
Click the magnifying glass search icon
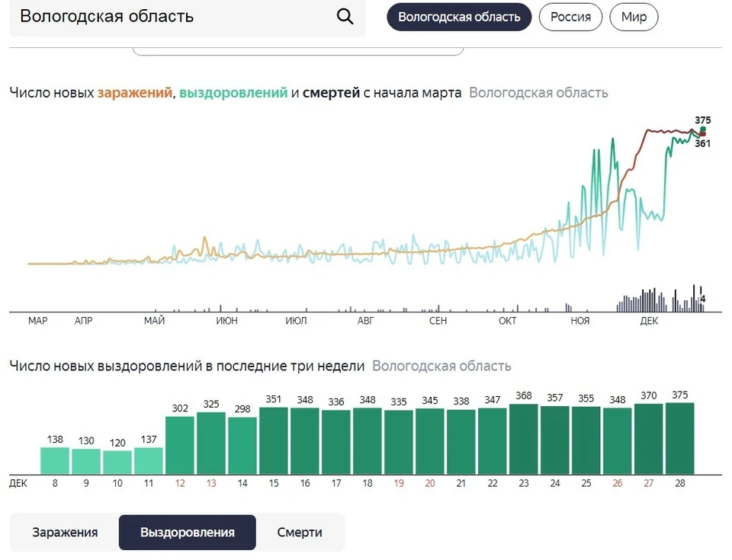(345, 16)
